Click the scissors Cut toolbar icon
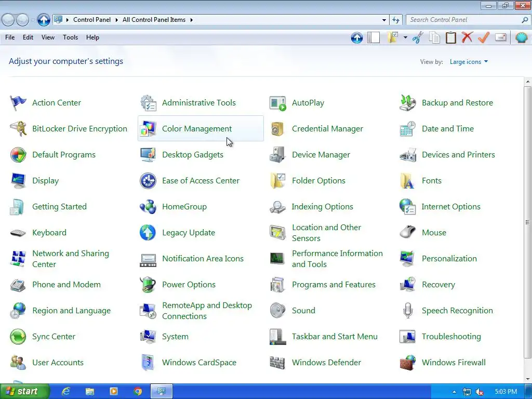The height and width of the screenshot is (399, 532). coord(418,37)
